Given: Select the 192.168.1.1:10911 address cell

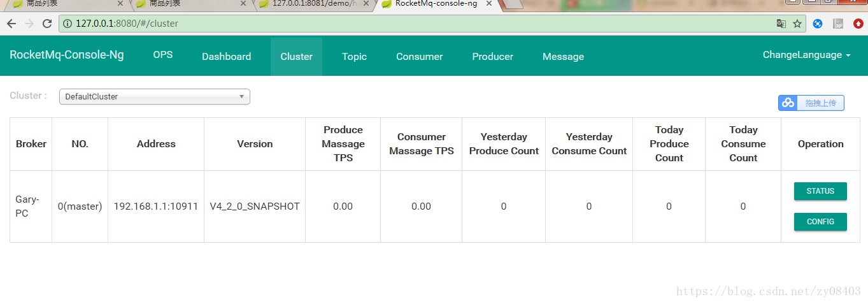Looking at the screenshot, I should tap(156, 206).
